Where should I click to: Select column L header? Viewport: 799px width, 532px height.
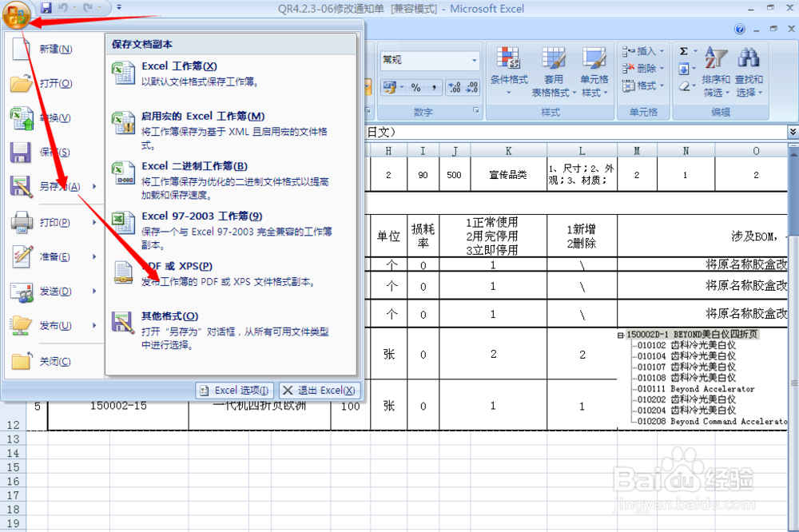pos(582,151)
